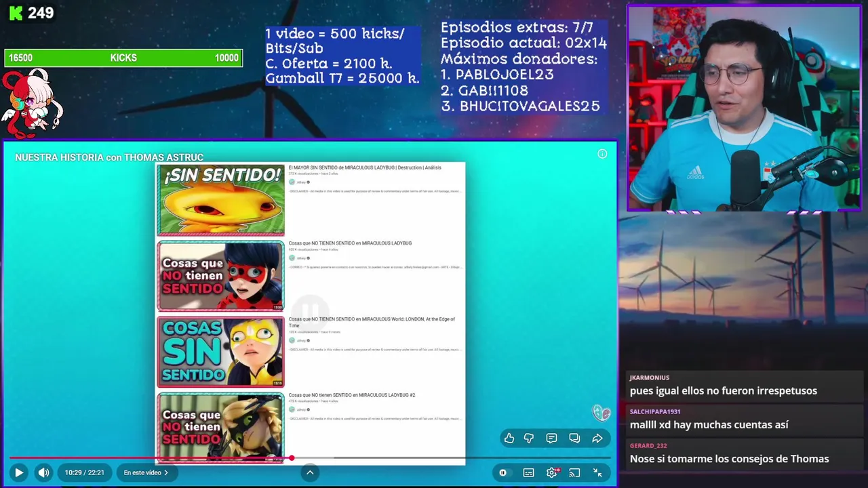
Task: Mute the video with the speaker icon
Action: click(x=43, y=472)
